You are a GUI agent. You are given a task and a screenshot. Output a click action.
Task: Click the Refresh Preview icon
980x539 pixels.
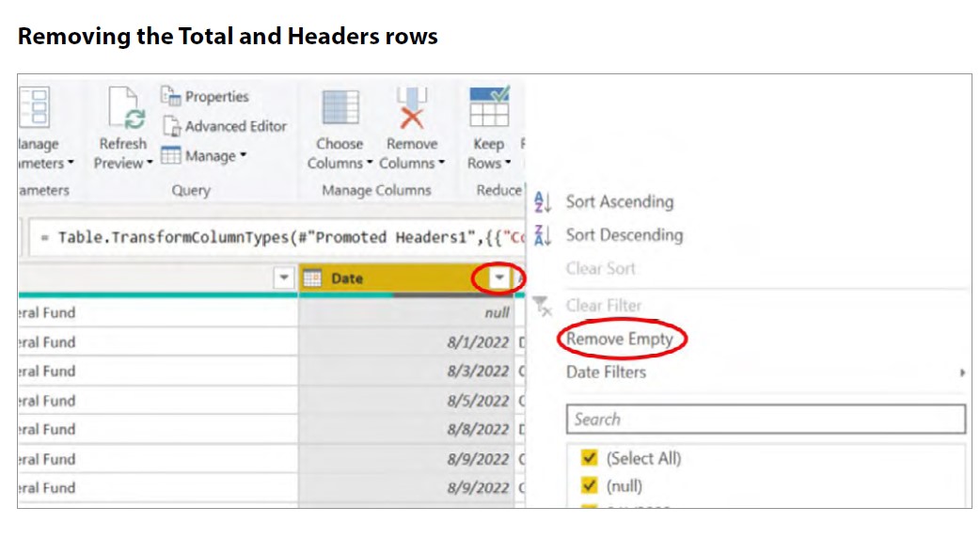click(124, 110)
